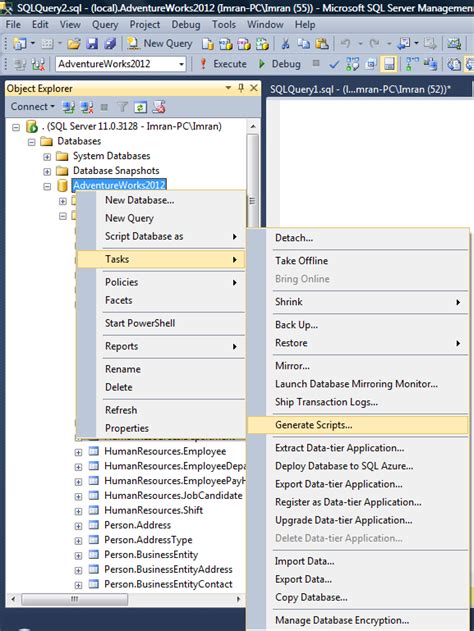
Task: Click the Save floppy disk icon
Action: [92, 43]
